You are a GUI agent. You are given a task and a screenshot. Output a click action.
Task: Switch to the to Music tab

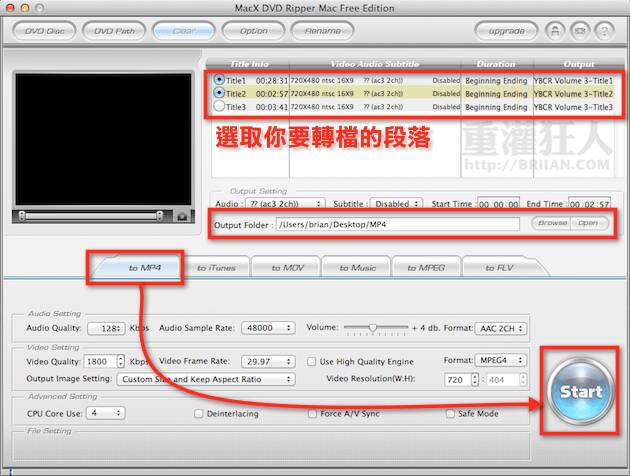point(357,268)
